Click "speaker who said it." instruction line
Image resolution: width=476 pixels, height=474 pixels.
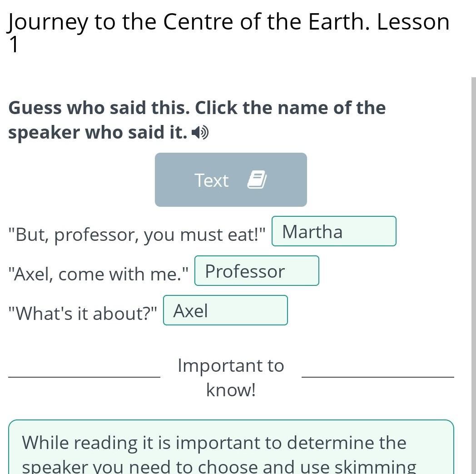(x=98, y=133)
